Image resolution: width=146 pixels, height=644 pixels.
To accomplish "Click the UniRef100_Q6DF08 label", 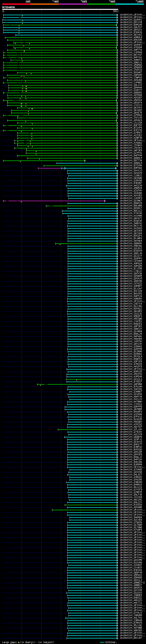I will click(x=131, y=572).
